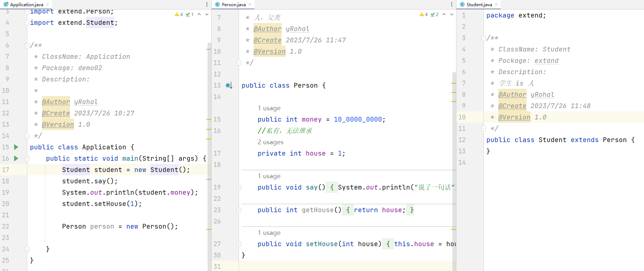The width and height of the screenshot is (644, 271).
Task: Expand the say() method in Person.java
Action: tap(239, 187)
